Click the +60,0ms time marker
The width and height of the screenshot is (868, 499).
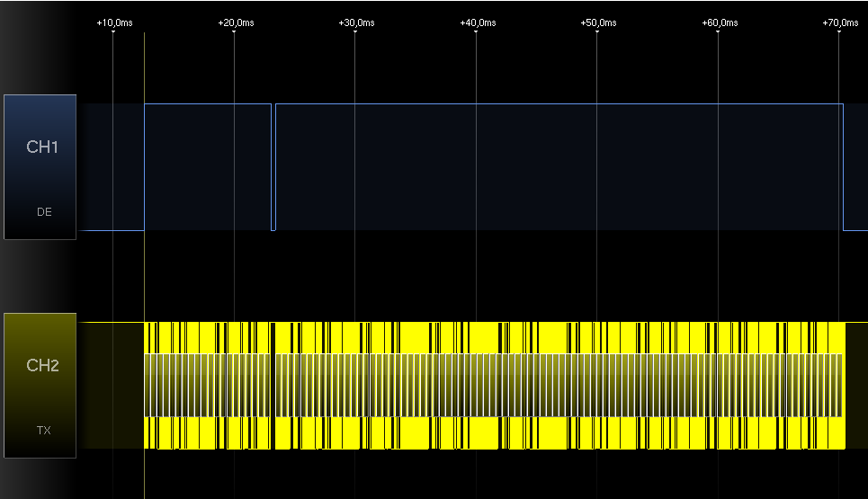(x=720, y=22)
